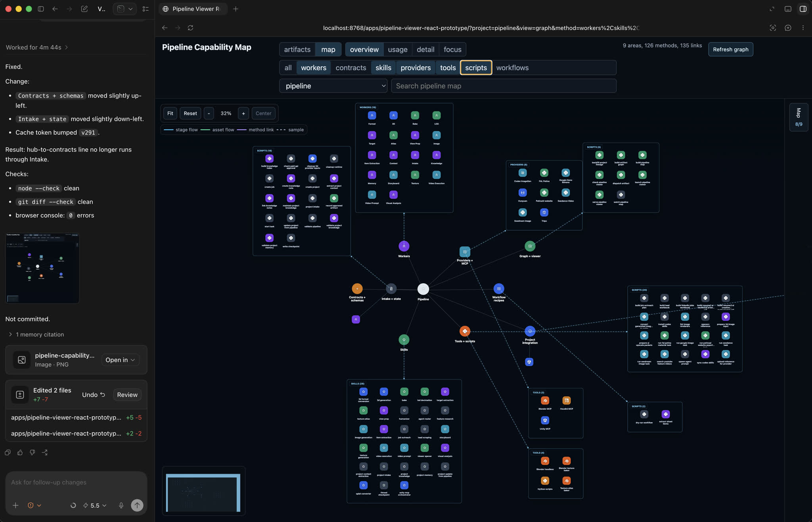Expand the 1 memory citation row
Viewport: 812px width, 522px height.
point(36,334)
